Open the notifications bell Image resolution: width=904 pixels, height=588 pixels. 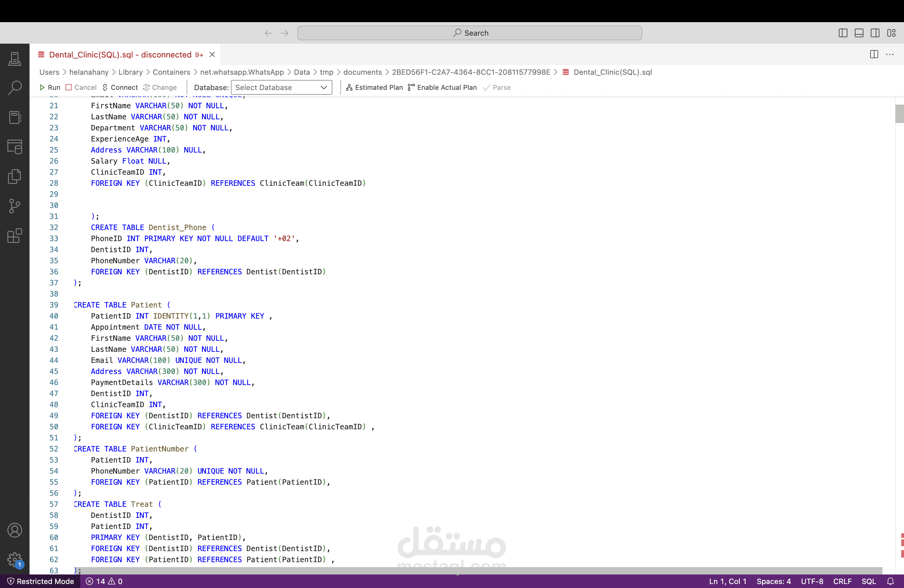pos(890,581)
